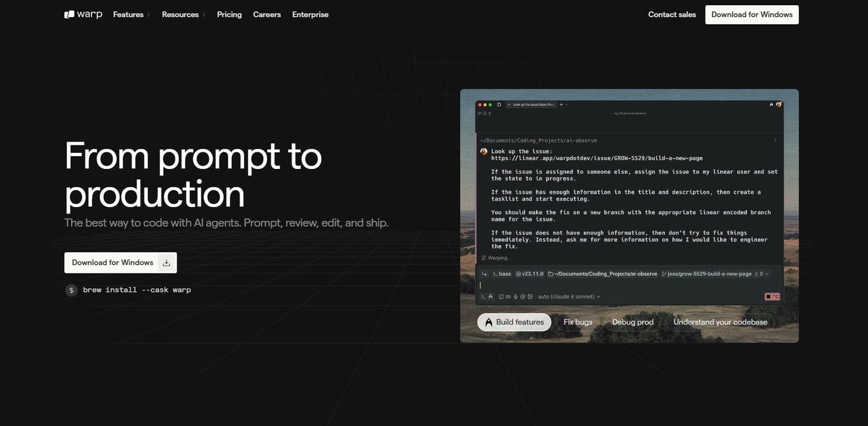
Task: Click the @ context mention icon
Action: [x=522, y=296]
